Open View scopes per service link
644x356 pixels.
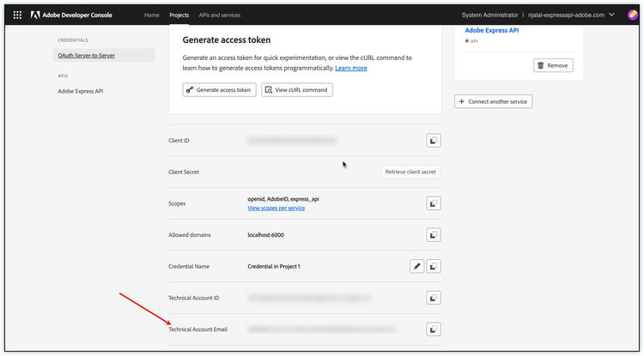click(x=276, y=208)
